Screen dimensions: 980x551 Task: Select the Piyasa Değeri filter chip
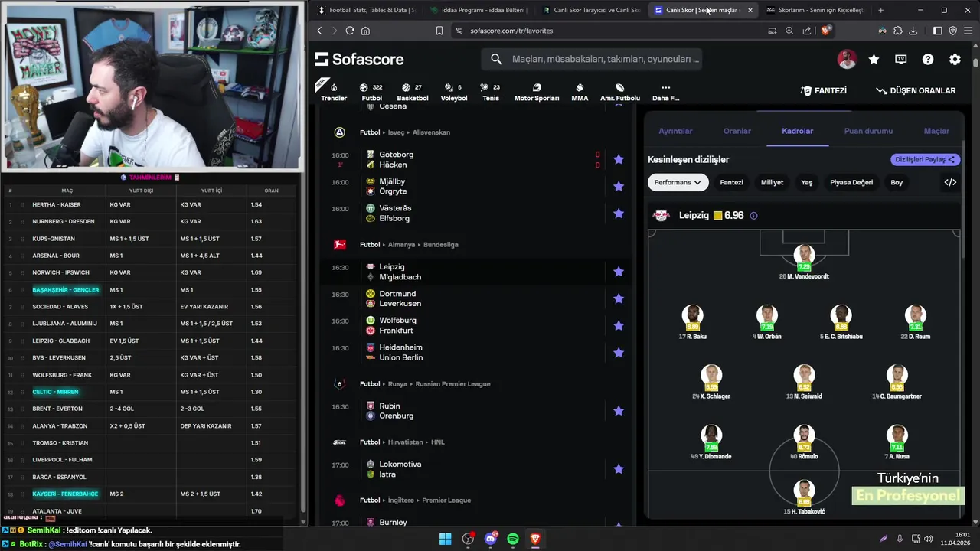851,182
